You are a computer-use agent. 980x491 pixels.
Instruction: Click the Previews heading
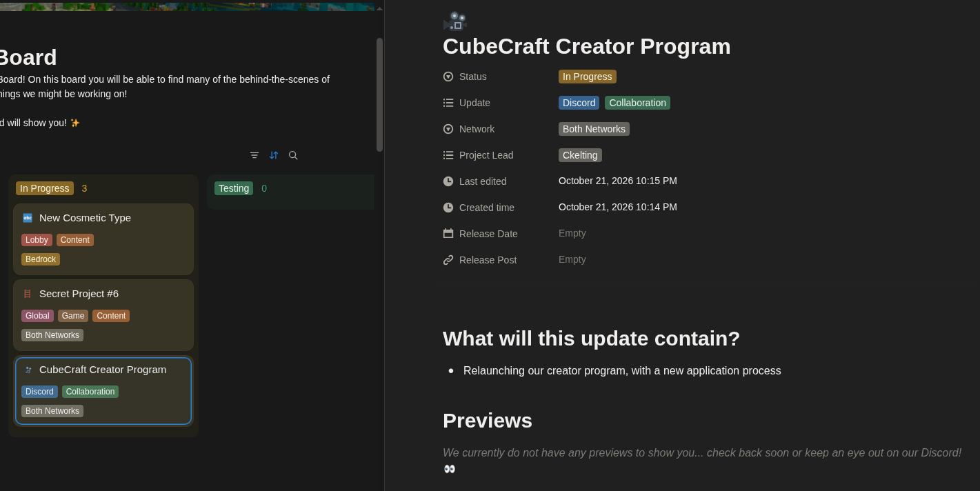pos(488,421)
